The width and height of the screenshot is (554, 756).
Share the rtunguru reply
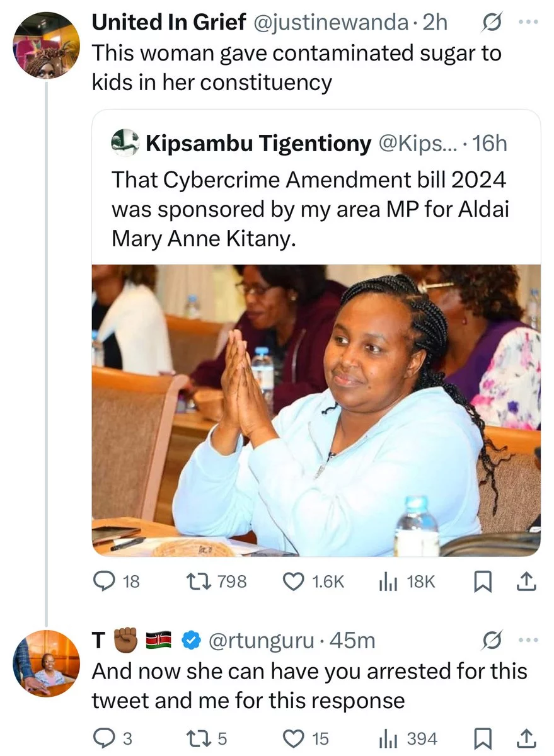coord(526,738)
